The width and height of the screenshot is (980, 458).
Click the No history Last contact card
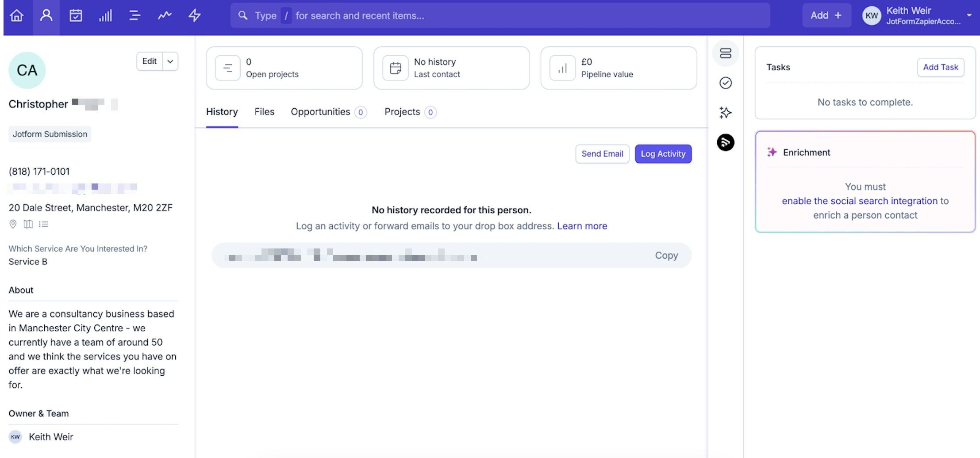coord(451,68)
